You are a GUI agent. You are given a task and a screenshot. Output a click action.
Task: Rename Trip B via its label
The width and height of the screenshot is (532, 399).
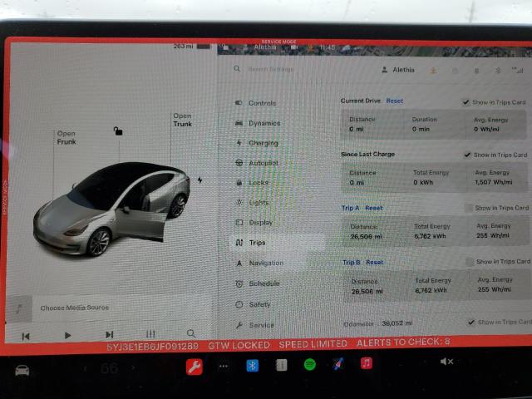(352, 263)
